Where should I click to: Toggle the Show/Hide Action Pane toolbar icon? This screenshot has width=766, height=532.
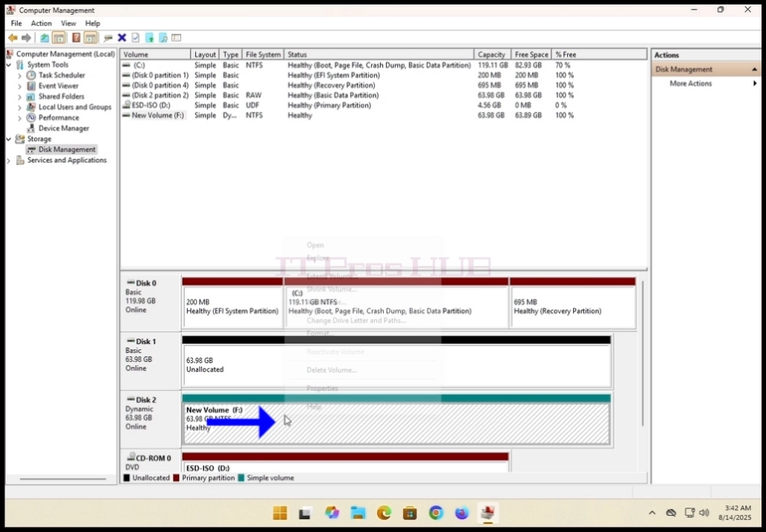[90, 37]
